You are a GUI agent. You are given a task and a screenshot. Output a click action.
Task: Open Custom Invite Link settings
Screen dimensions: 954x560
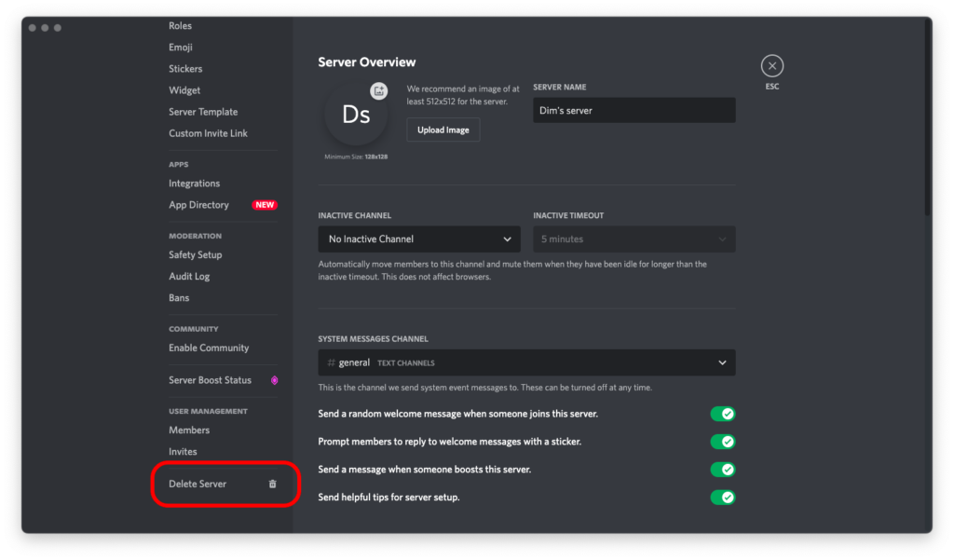[208, 133]
